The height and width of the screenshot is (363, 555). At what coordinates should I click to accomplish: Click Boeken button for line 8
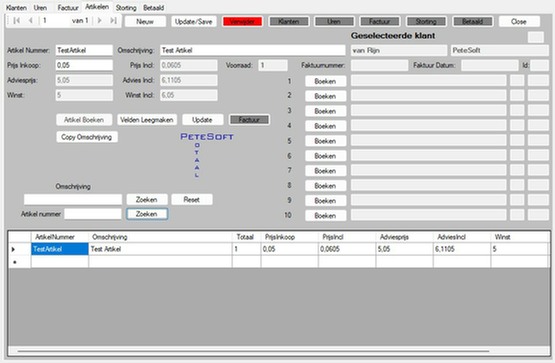click(325, 186)
